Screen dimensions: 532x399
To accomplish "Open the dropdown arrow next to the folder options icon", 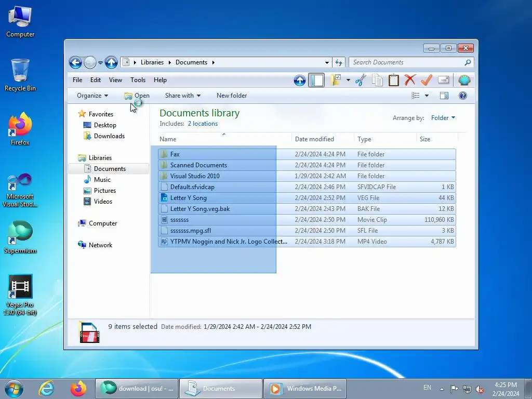I will [348, 81].
